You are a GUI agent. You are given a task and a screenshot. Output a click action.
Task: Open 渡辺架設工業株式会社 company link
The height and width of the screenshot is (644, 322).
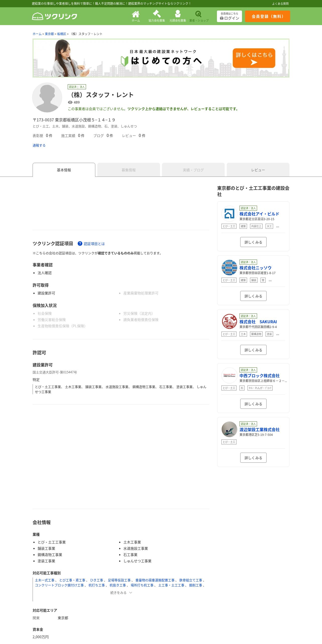tap(260, 430)
